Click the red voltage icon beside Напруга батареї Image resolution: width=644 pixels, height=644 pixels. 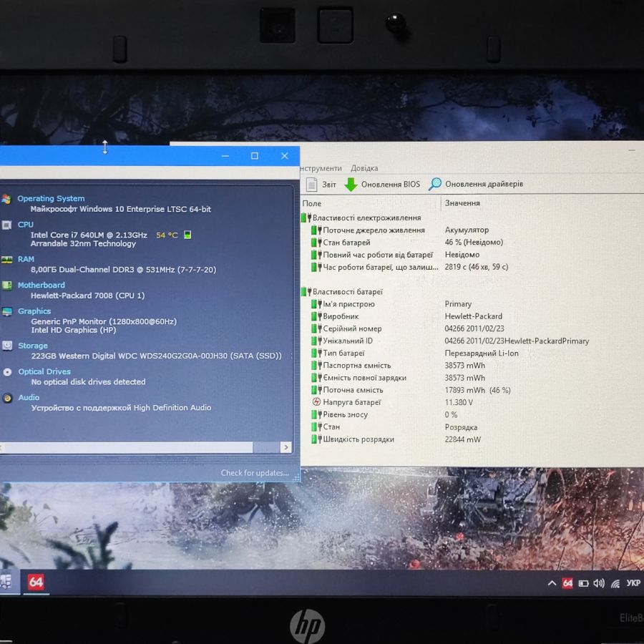tap(316, 402)
